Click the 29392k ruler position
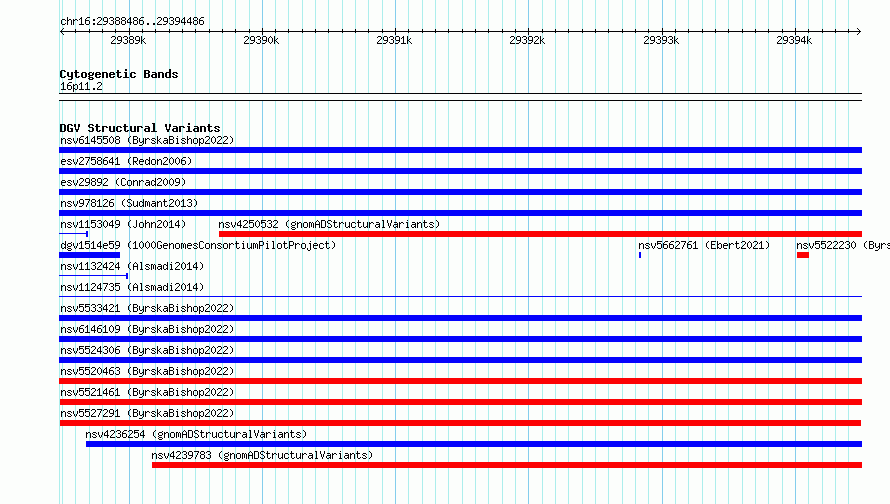 (527, 40)
